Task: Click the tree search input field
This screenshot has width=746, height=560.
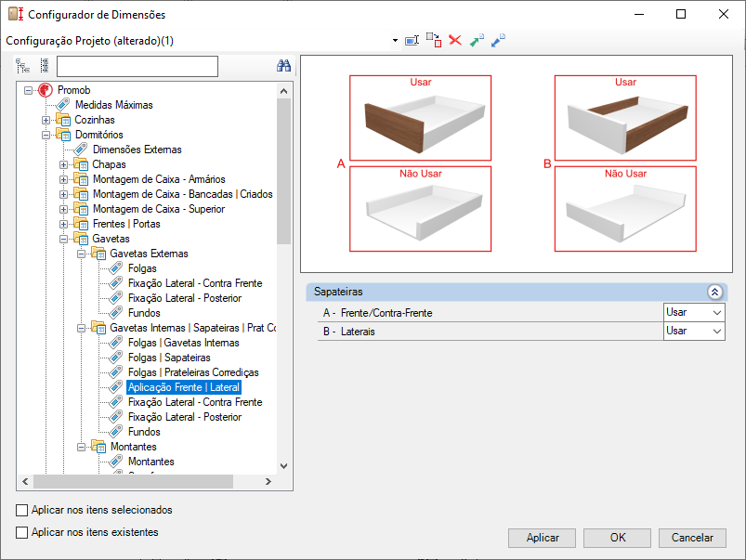Action: click(137, 66)
